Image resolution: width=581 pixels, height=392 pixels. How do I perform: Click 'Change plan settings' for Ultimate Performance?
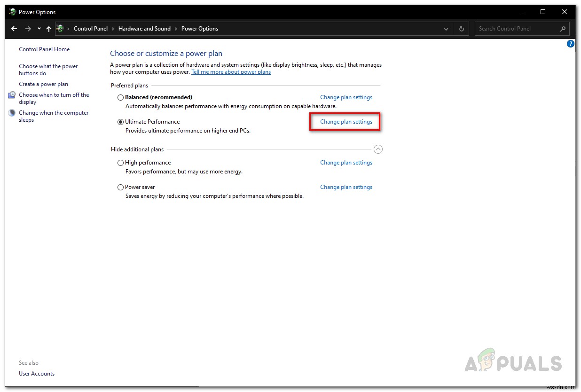[346, 121]
